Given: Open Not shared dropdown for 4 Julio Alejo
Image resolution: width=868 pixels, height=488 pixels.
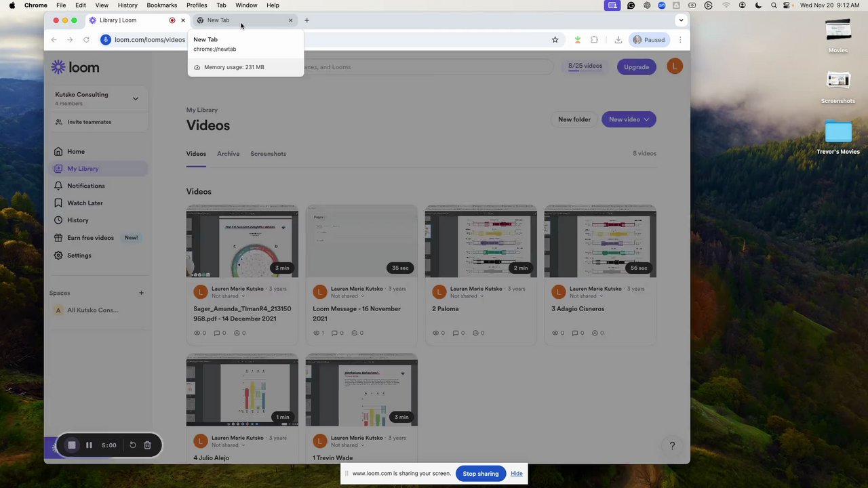Looking at the screenshot, I should tap(229, 445).
